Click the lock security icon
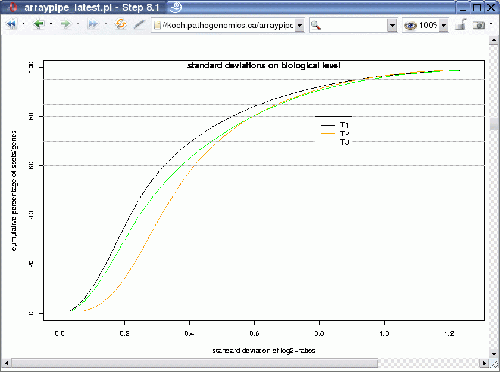 click(x=460, y=25)
